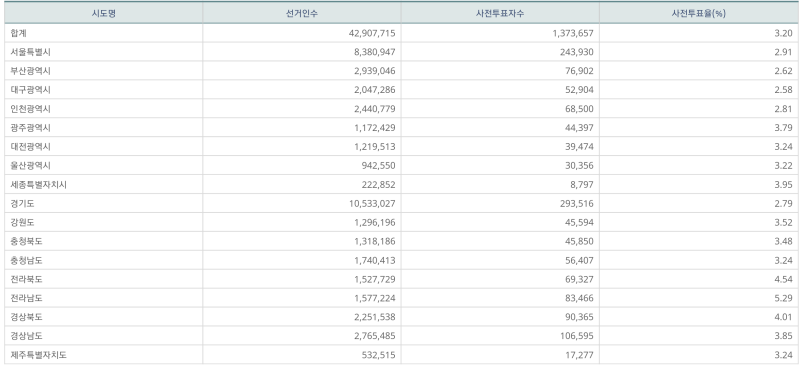Image resolution: width=800 pixels, height=369 pixels.
Task: Click Seoul early-voting rate 2.91
Action: coord(783,52)
